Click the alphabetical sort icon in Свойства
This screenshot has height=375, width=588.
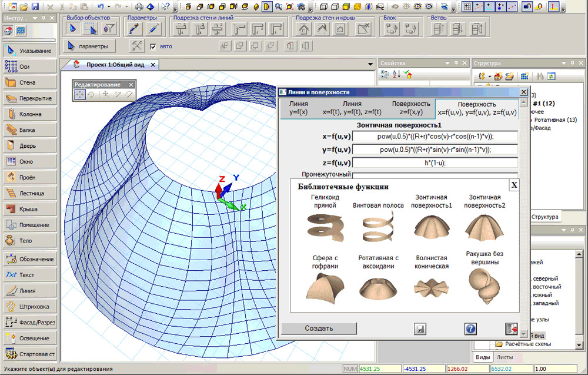[x=397, y=74]
